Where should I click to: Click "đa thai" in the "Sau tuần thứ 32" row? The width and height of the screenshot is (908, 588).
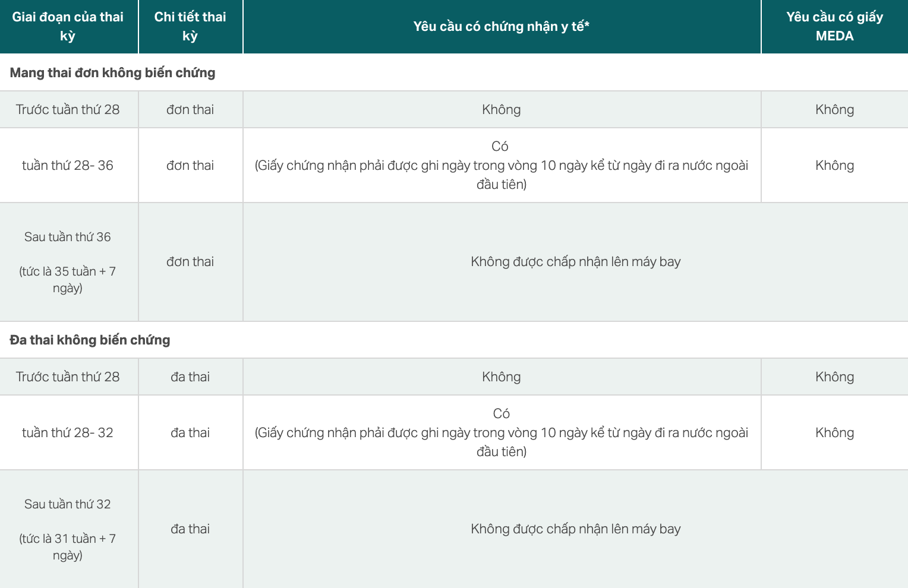pos(190,529)
